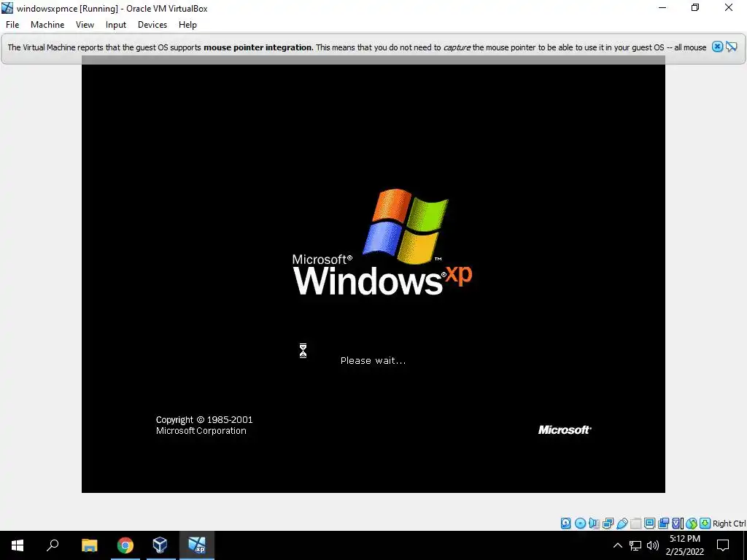Open the clock showing 5:12 PM
Screen dimensions: 747x560
(x=684, y=545)
